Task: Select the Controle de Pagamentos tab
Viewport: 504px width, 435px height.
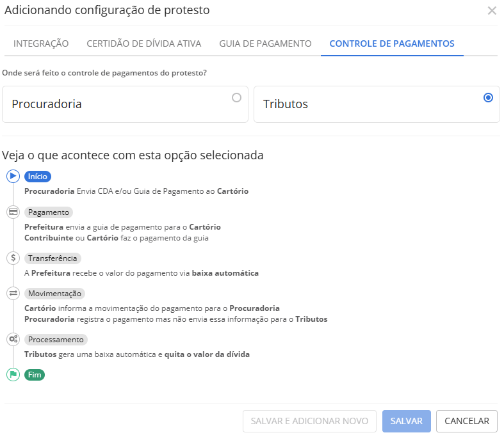Action: tap(392, 43)
